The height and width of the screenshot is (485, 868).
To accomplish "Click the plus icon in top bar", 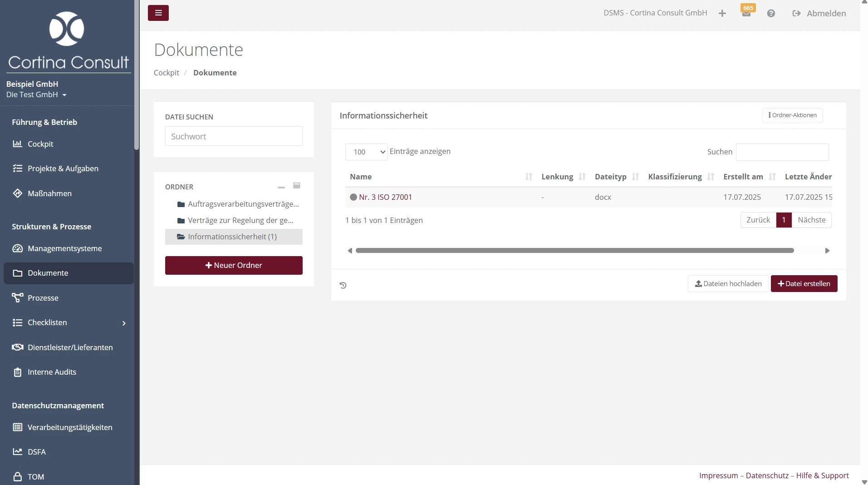I will 722,14.
